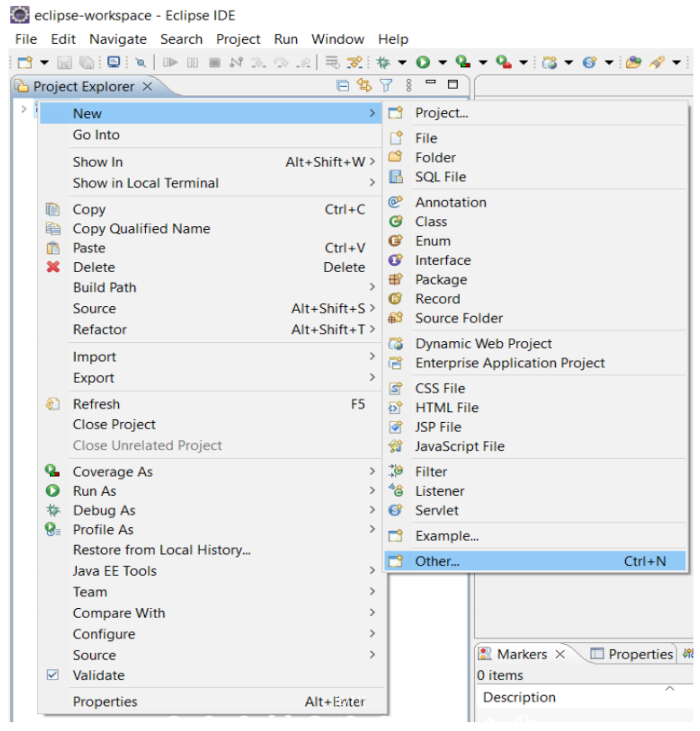Open the terminal toolbar icon

click(114, 62)
